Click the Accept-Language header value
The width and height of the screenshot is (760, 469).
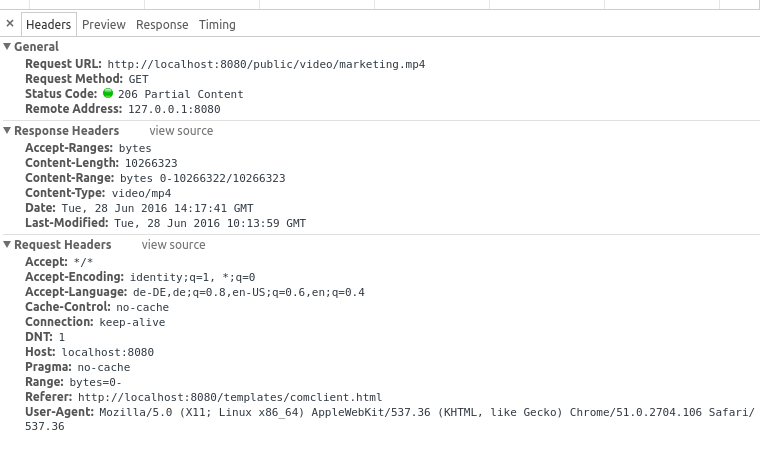[x=248, y=292]
